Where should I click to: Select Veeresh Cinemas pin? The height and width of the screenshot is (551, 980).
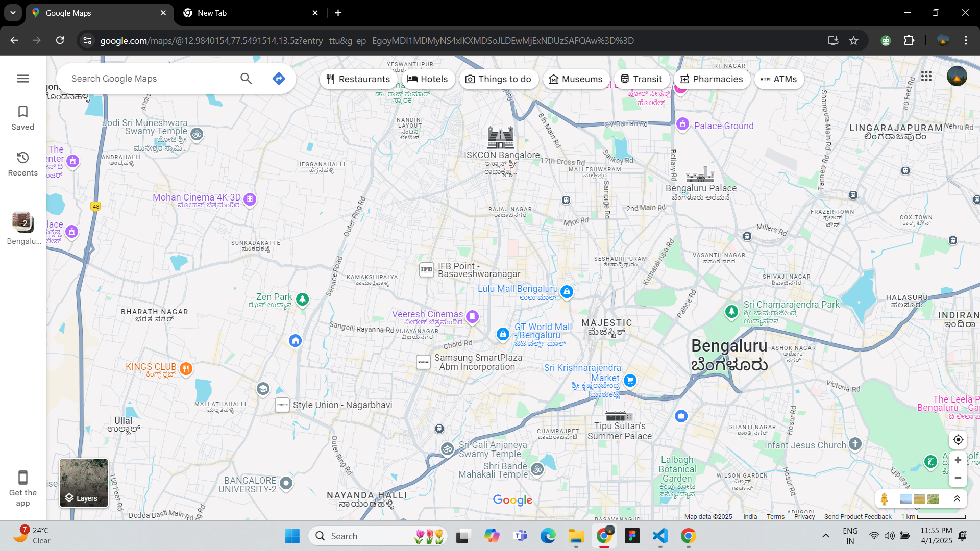[472, 316]
